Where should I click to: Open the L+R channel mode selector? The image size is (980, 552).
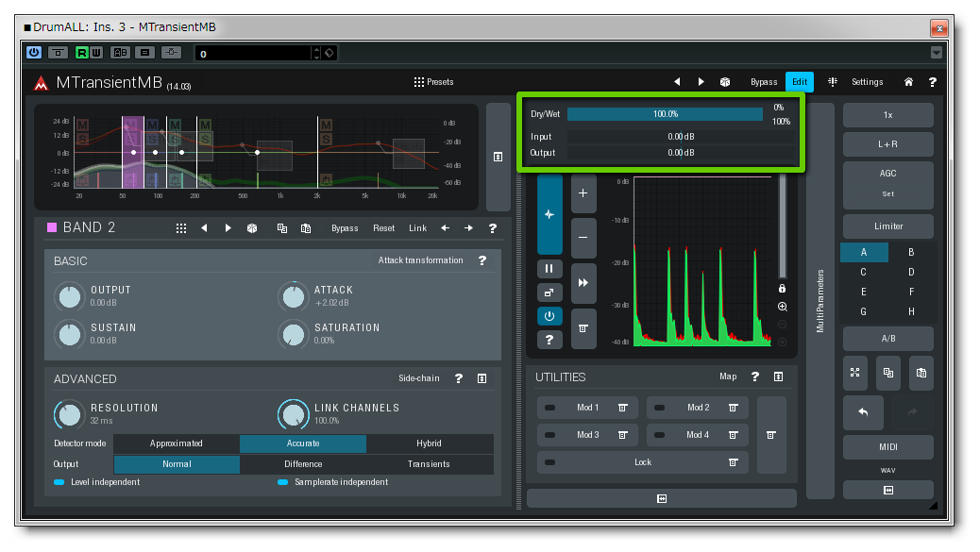point(888,144)
